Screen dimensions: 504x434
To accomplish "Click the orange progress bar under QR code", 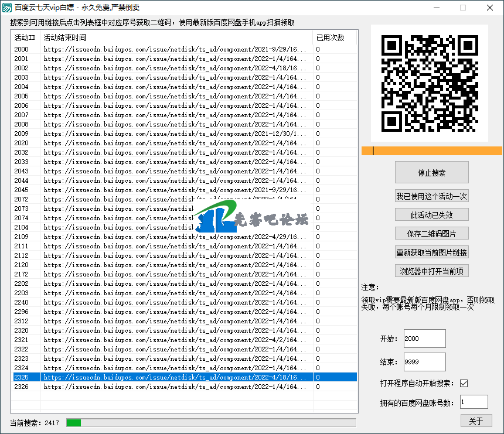I will 431,151.
